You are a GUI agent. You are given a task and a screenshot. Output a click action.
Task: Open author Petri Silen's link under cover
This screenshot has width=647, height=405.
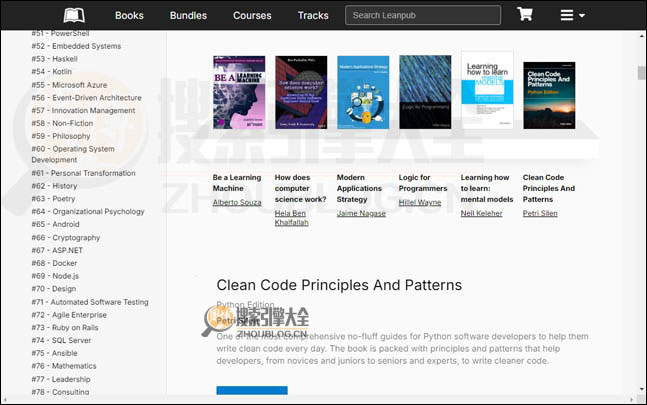click(x=540, y=213)
